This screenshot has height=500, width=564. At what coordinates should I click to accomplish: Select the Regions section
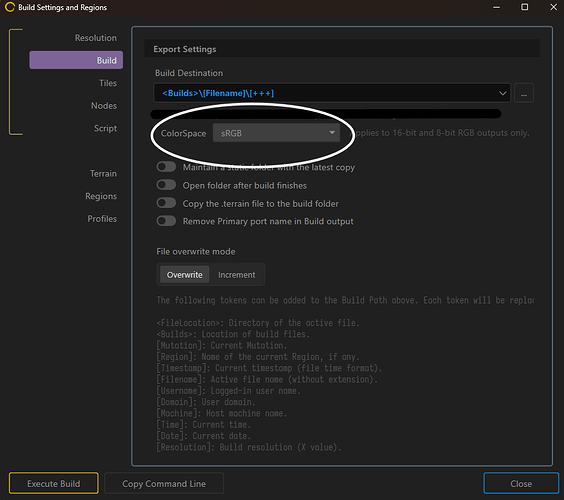click(101, 196)
